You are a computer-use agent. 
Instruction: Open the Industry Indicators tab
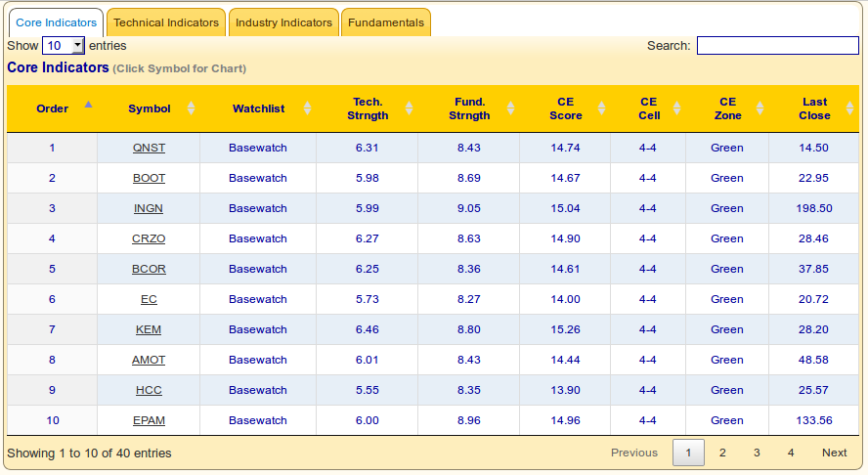pyautogui.click(x=283, y=22)
